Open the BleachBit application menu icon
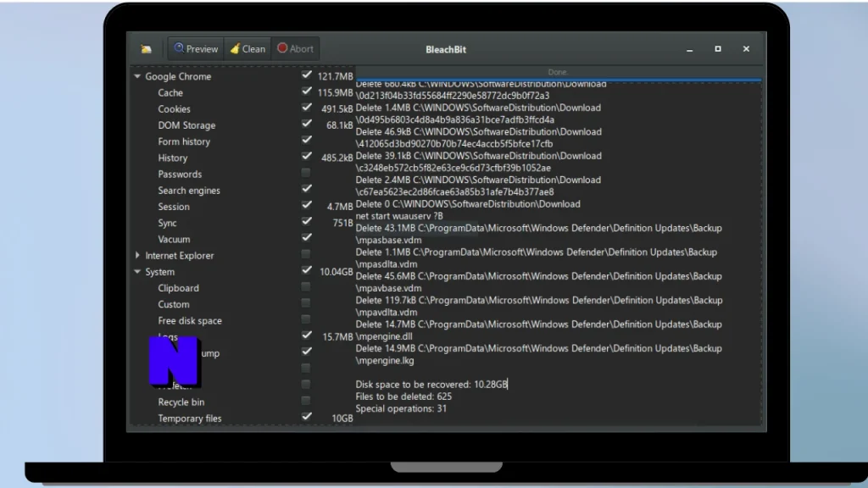The image size is (868, 488). click(146, 49)
